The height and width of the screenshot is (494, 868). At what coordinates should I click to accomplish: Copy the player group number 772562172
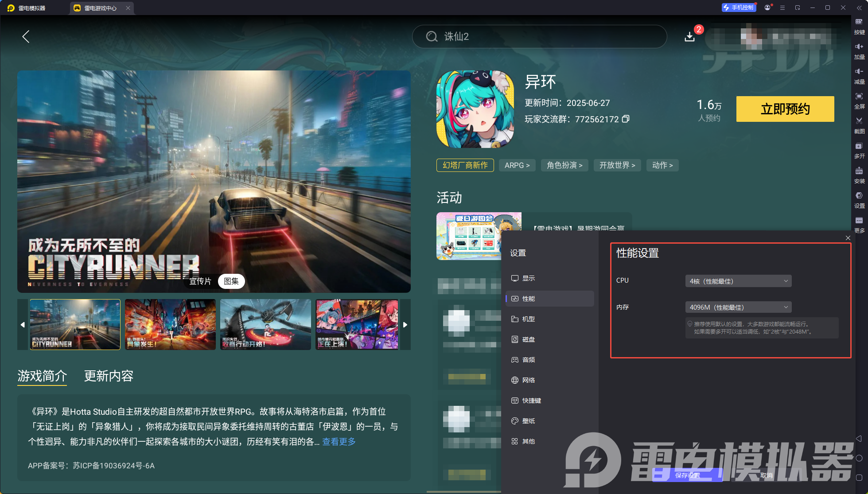point(626,119)
